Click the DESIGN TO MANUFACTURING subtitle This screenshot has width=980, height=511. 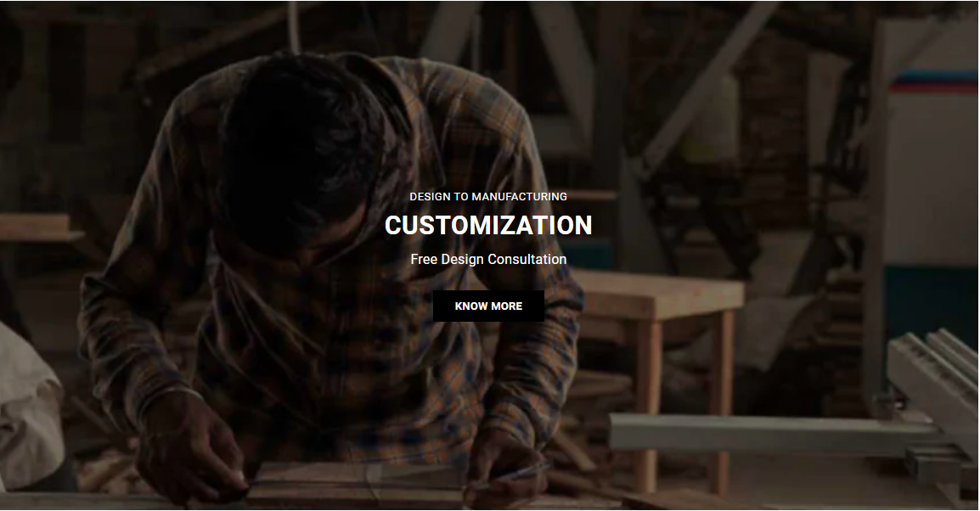coord(488,196)
